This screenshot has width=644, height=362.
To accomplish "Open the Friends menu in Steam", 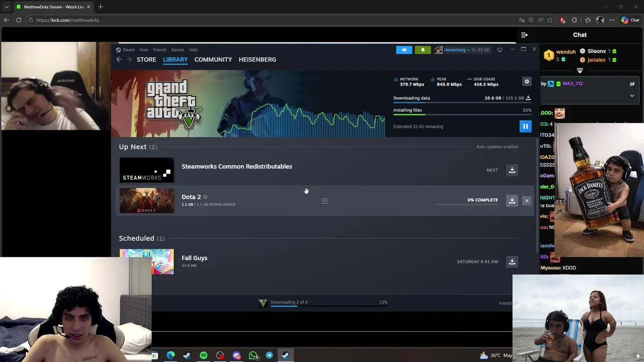I will click(159, 50).
